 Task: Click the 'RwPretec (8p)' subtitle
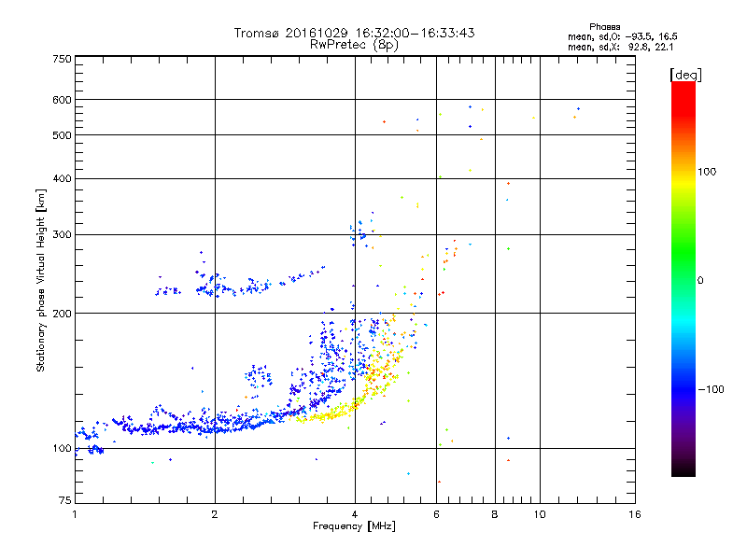tap(354, 45)
